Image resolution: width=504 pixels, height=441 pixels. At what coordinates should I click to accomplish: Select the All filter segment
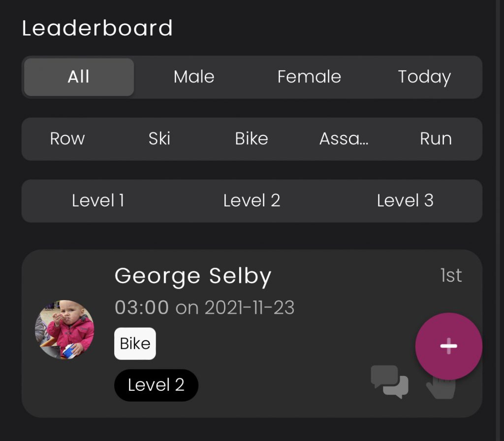click(79, 77)
